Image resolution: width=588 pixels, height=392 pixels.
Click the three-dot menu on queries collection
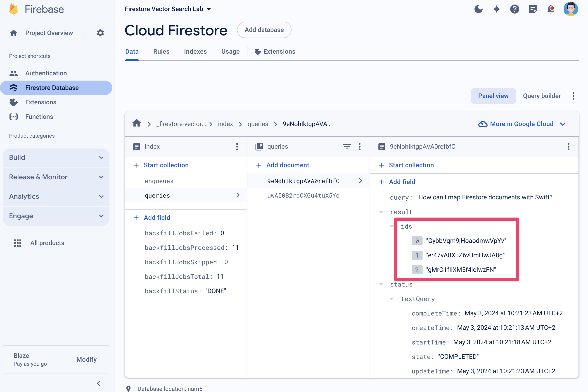(360, 146)
